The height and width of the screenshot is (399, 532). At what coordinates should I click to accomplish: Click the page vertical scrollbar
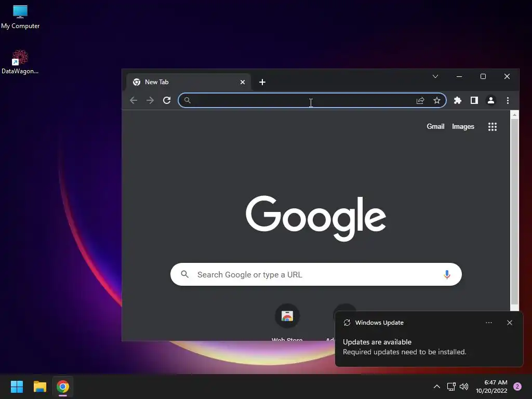coord(515,211)
